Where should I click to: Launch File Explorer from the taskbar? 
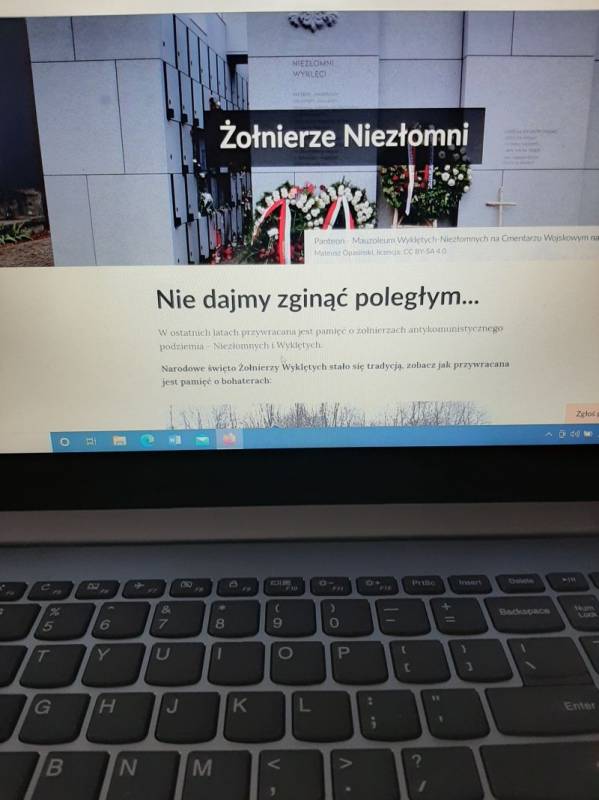coord(119,441)
